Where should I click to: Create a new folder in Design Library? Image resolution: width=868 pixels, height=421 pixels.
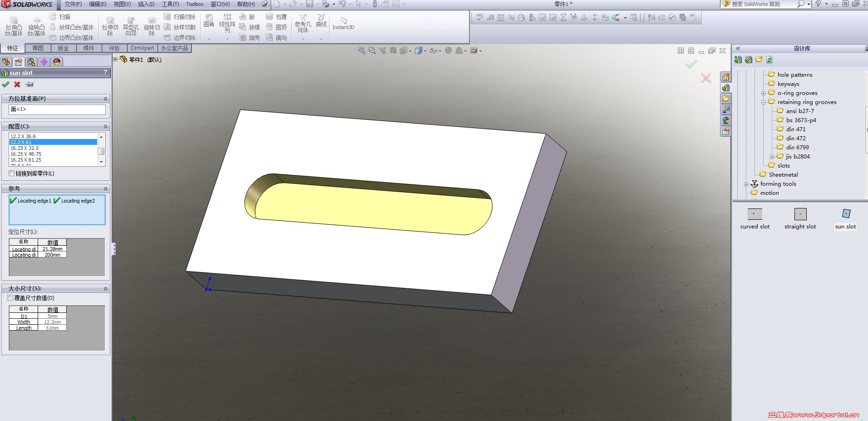[x=759, y=59]
